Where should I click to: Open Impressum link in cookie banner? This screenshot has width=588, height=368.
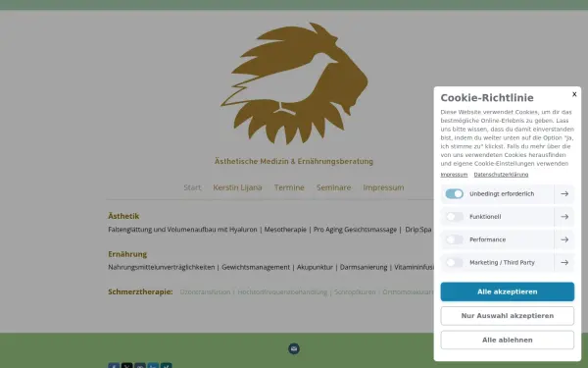tap(454, 175)
